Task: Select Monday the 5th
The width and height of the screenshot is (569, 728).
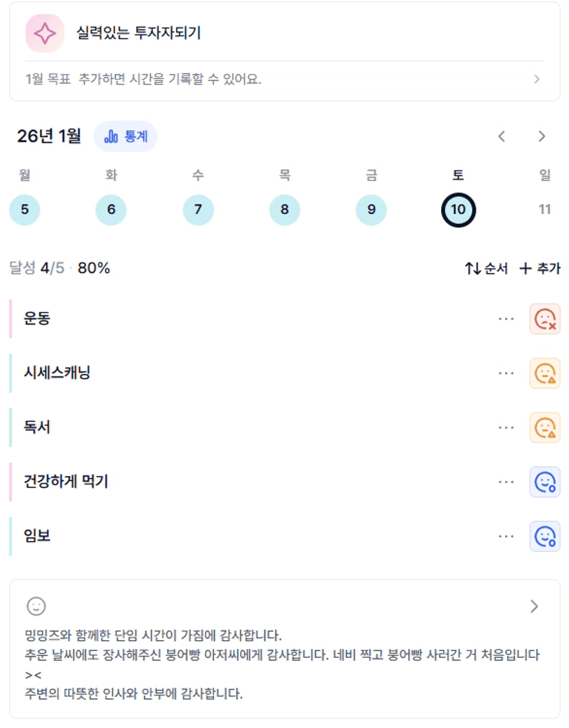Action: 25,209
